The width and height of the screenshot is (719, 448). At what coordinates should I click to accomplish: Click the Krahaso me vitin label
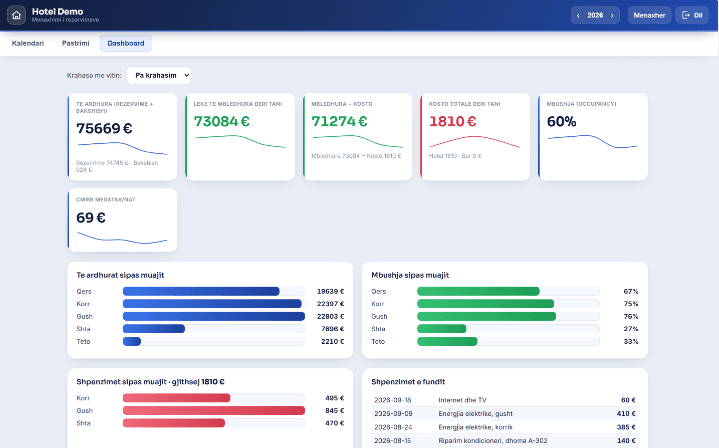(94, 75)
